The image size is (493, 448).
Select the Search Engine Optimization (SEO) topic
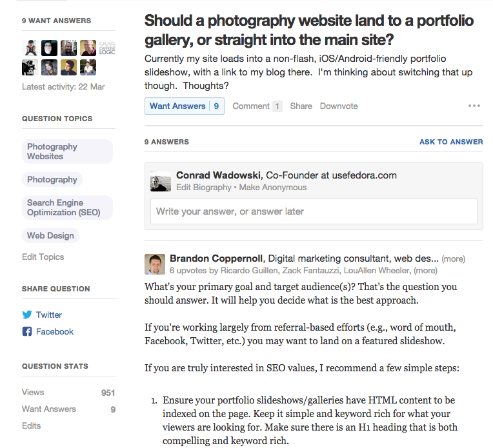(67, 208)
